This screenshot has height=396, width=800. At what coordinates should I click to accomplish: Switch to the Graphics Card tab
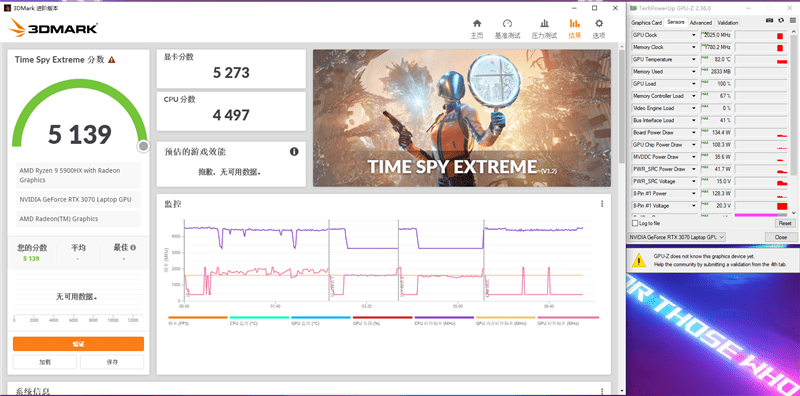646,22
